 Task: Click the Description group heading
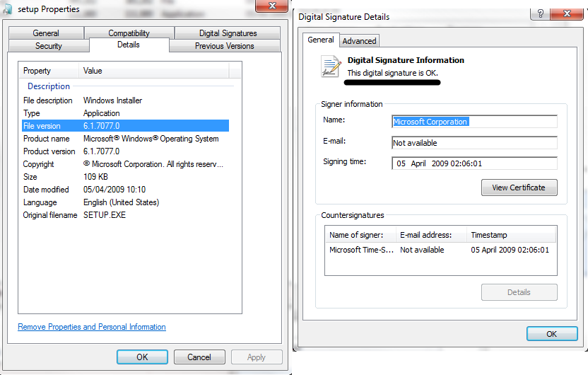coord(49,86)
